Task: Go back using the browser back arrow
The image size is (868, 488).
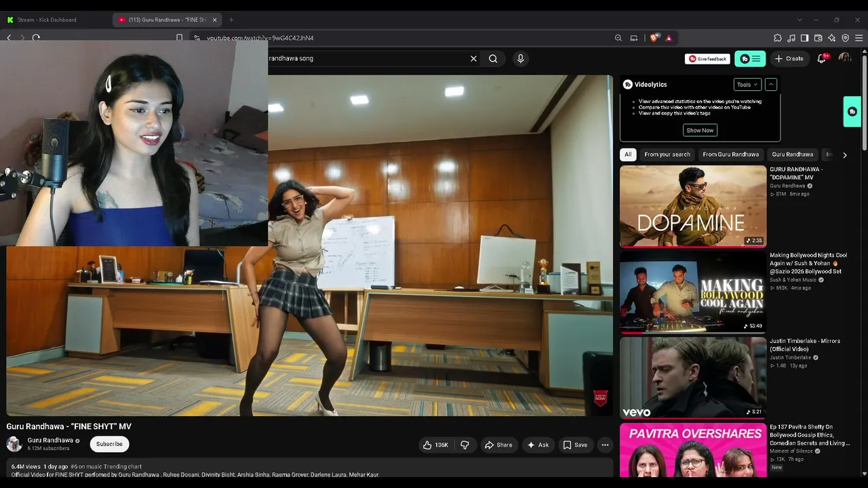Action: tap(9, 38)
